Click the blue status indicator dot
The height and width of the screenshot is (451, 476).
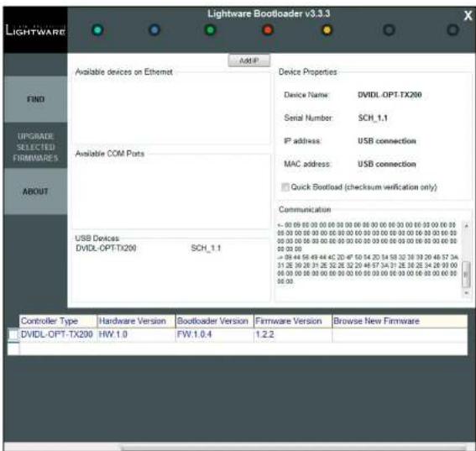pyautogui.click(x=154, y=30)
